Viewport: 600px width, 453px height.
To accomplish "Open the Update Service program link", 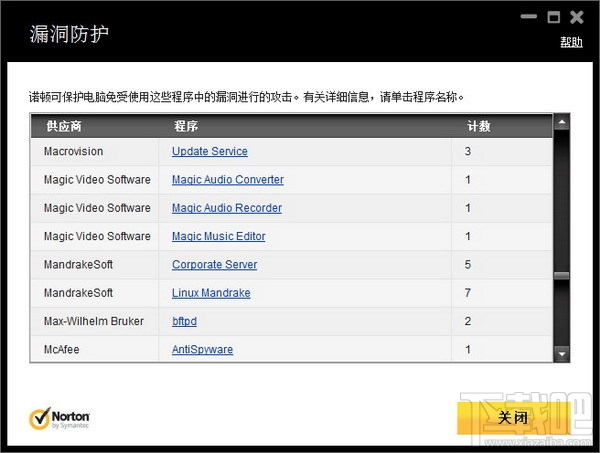I will [x=210, y=152].
